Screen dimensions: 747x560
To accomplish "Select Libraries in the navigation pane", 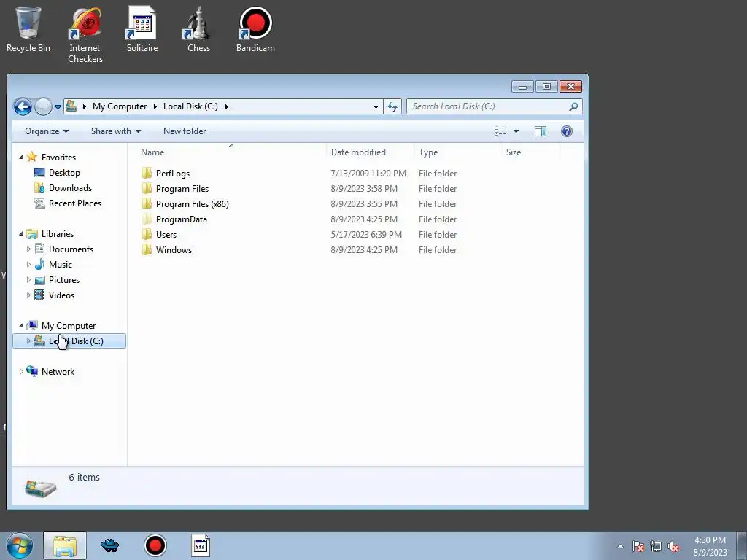I will [57, 234].
